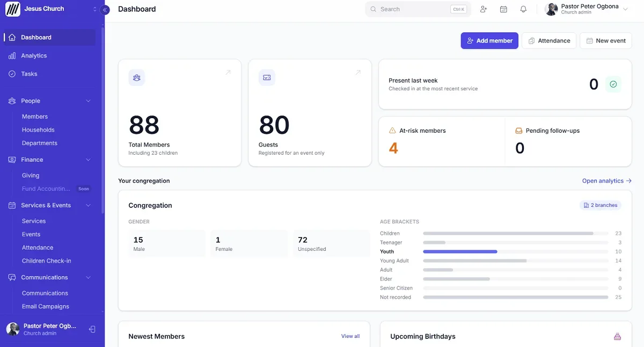Click the People group icon in sidebar
The image size is (644, 347).
(12, 101)
